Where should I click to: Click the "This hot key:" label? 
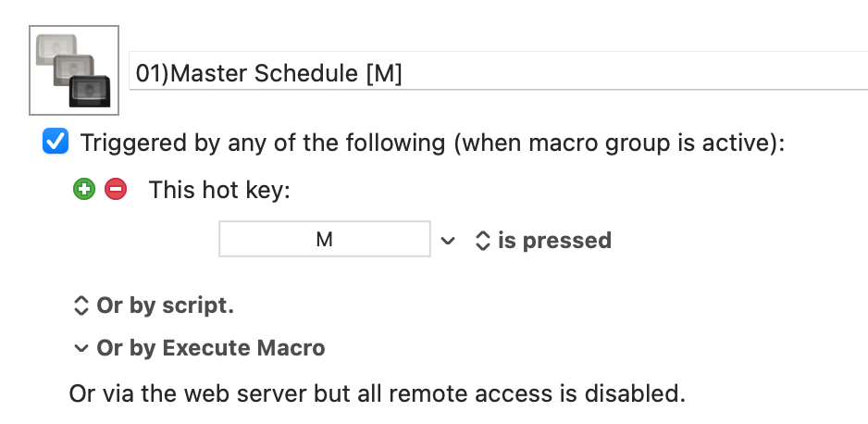(219, 190)
